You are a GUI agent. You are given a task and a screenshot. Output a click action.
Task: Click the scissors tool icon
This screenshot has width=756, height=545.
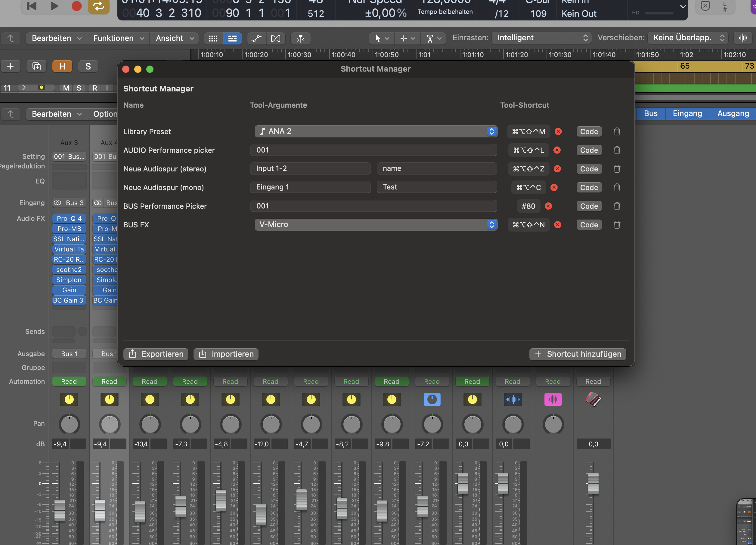tap(430, 38)
